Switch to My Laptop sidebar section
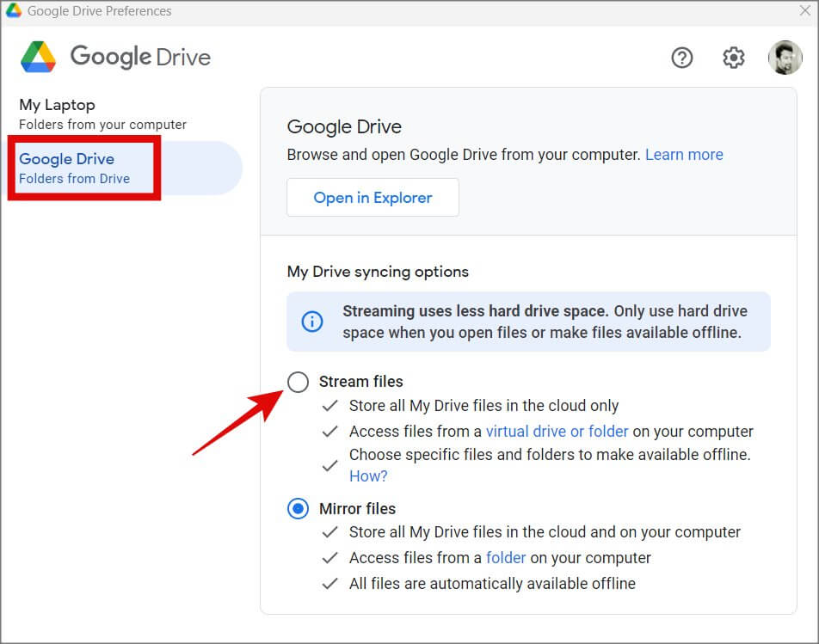 pos(102,113)
